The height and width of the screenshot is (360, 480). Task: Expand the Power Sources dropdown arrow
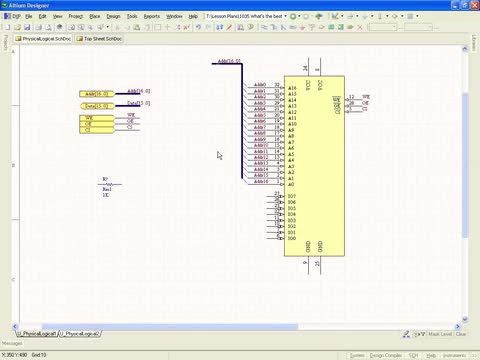pyautogui.click(x=372, y=16)
